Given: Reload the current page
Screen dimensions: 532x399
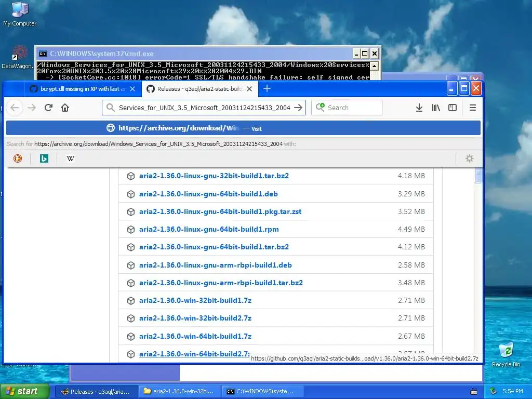Looking at the screenshot, I should tap(48, 108).
